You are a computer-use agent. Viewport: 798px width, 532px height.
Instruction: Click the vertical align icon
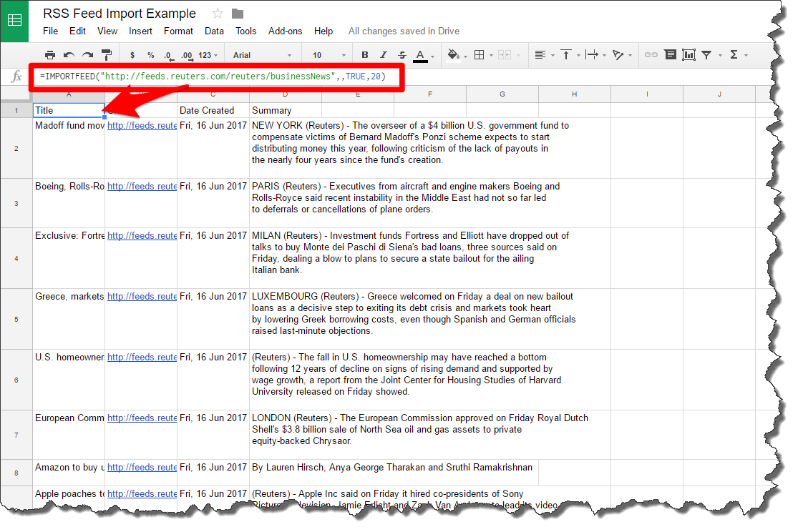tap(566, 55)
